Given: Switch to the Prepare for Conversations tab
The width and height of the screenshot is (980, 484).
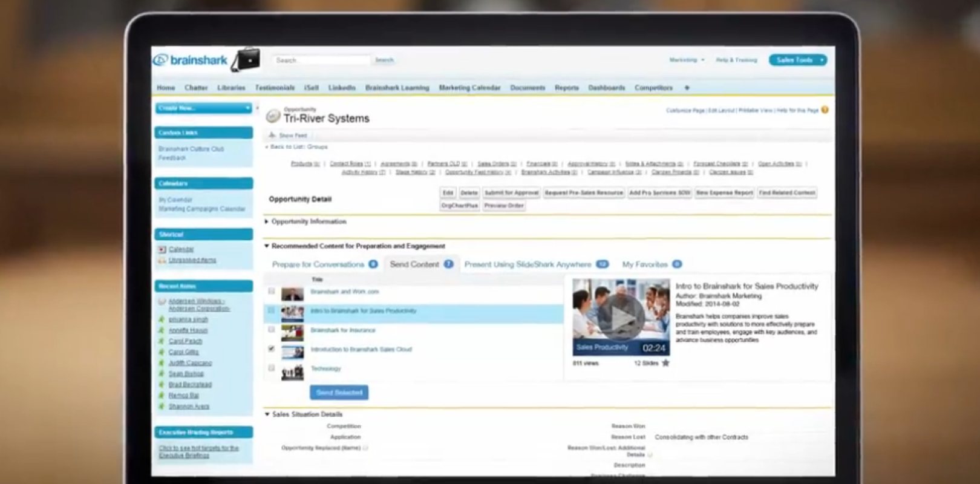Looking at the screenshot, I should (x=324, y=264).
